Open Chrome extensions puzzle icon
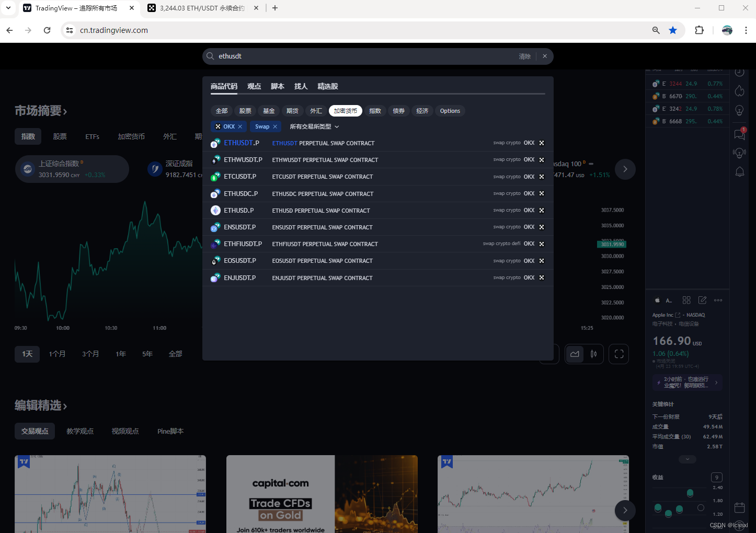756x533 pixels. pos(699,30)
